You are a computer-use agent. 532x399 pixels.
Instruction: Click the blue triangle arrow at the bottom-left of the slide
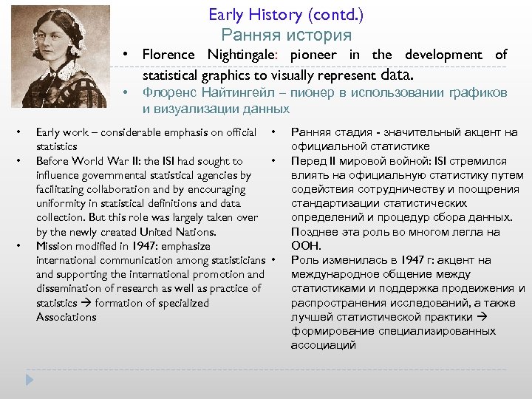tap(30, 380)
